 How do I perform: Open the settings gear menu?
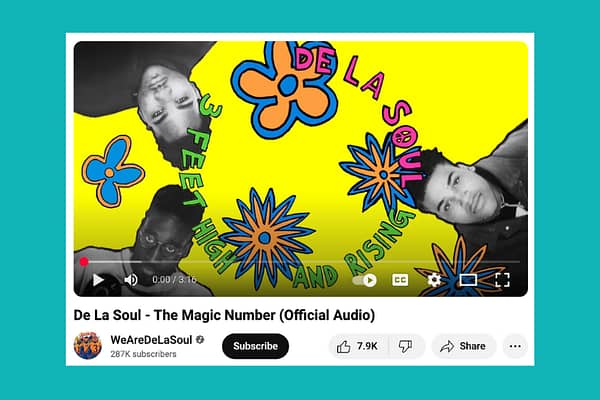[x=434, y=280]
